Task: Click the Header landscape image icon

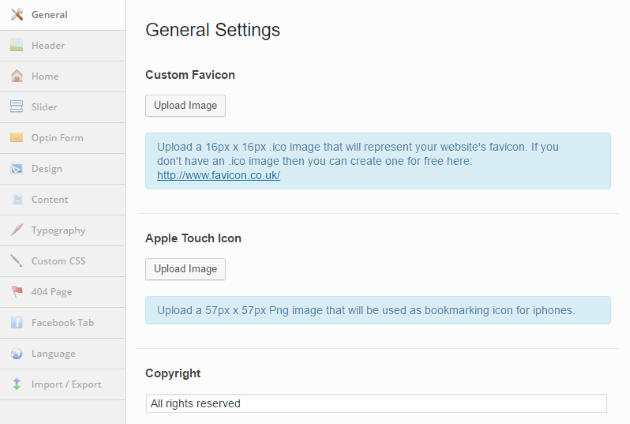Action: tap(16, 45)
